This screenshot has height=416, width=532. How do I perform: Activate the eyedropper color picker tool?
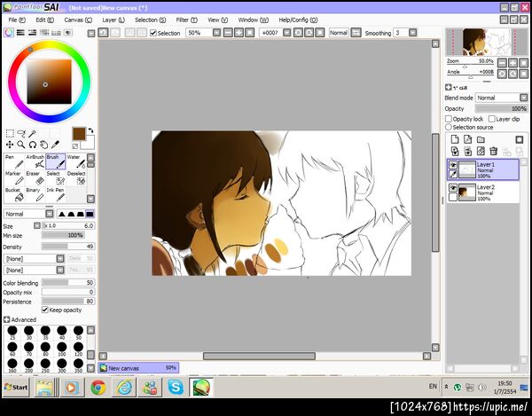pyautogui.click(x=55, y=145)
